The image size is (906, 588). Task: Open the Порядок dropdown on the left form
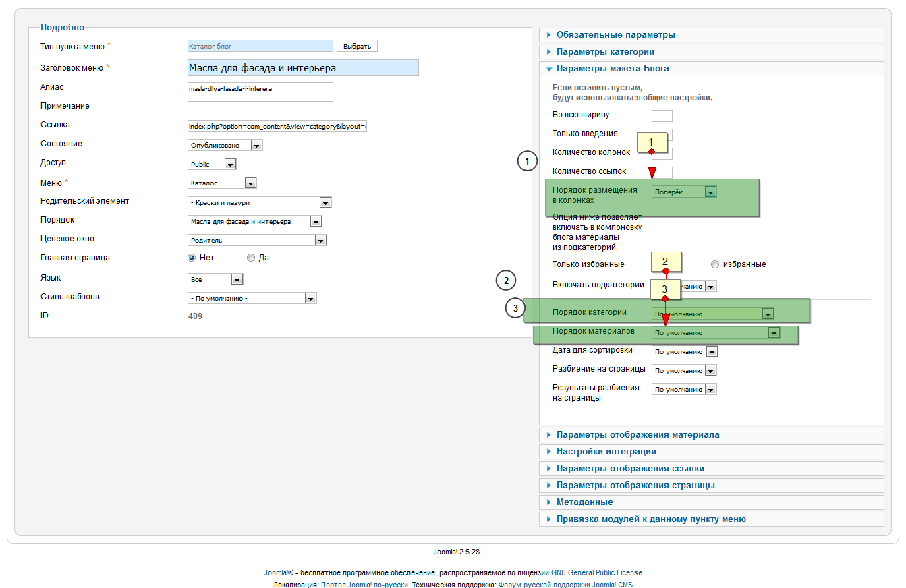pos(254,221)
